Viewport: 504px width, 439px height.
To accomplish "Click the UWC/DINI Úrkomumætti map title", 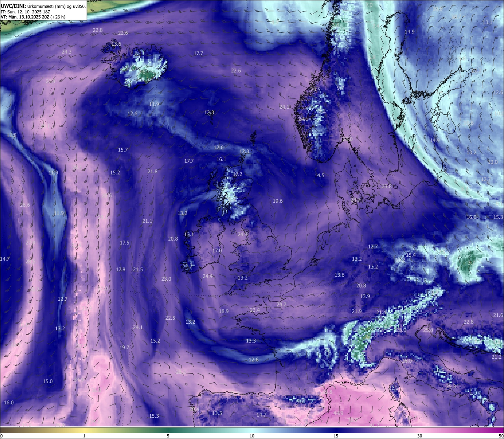I will pos(43,6).
